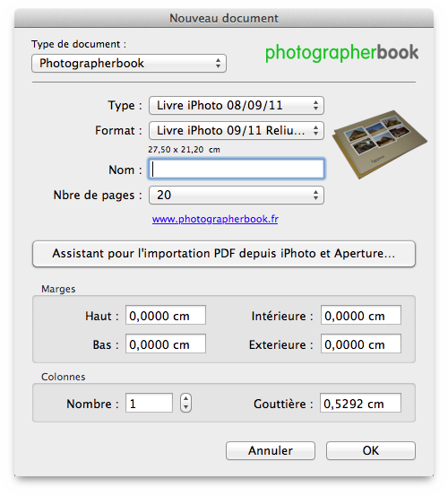The width and height of the screenshot is (448, 496).
Task: Visit www.photographerbook.fr link
Action: (x=215, y=219)
